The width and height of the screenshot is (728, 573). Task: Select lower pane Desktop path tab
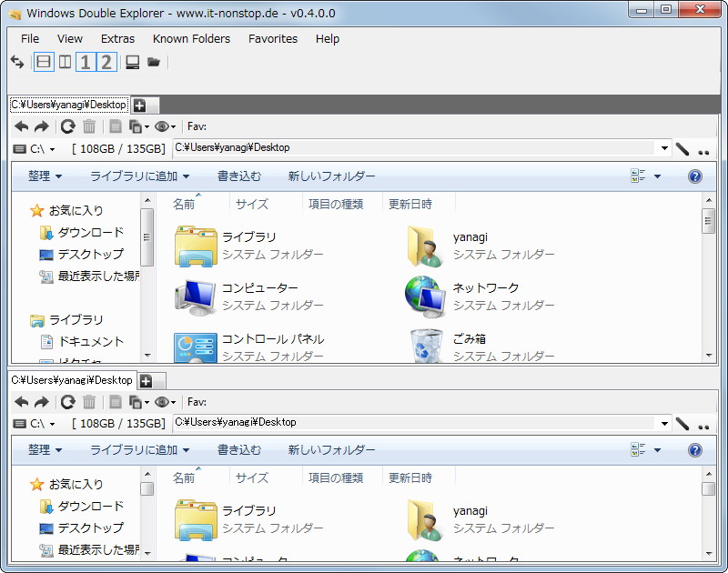click(72, 380)
